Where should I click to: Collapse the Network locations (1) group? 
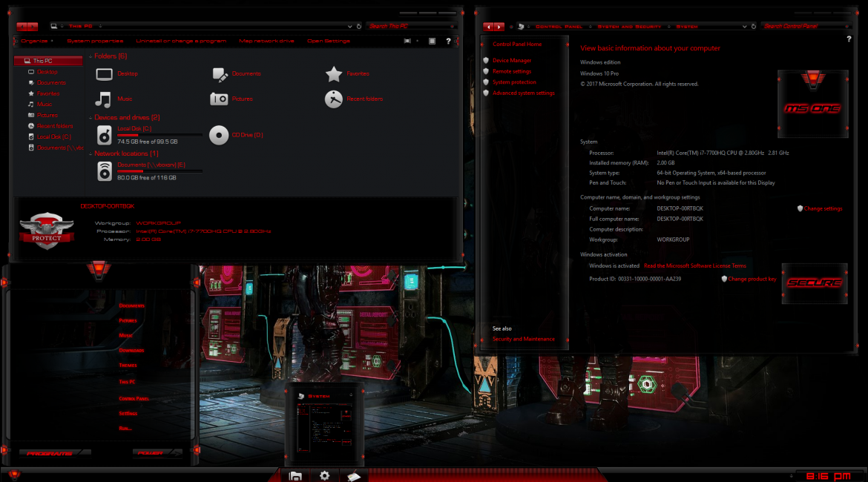click(91, 153)
